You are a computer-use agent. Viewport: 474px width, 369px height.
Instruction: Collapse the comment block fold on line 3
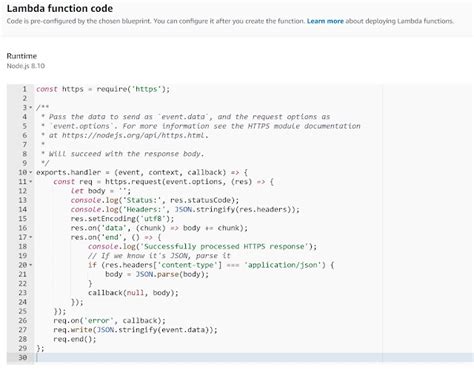coord(31,108)
